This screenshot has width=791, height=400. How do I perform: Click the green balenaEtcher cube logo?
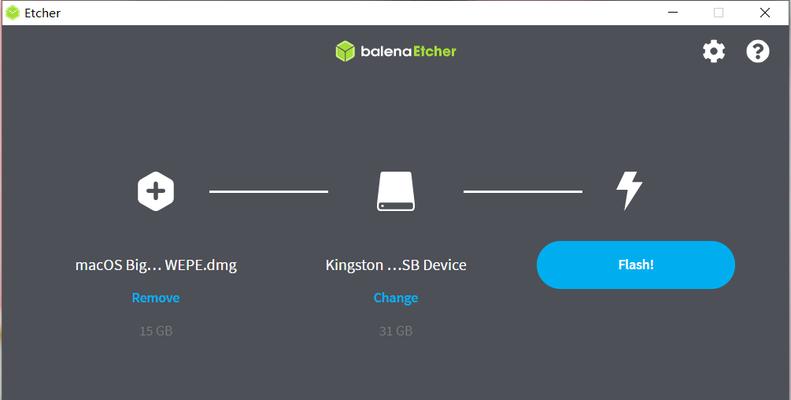pos(345,51)
